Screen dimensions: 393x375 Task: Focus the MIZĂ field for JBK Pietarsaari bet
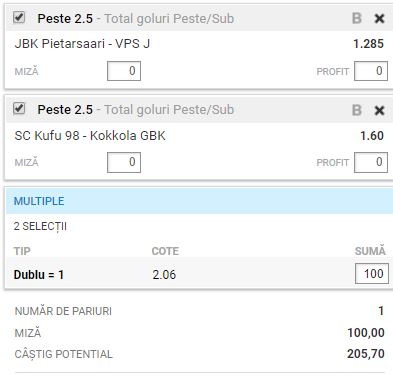124,71
